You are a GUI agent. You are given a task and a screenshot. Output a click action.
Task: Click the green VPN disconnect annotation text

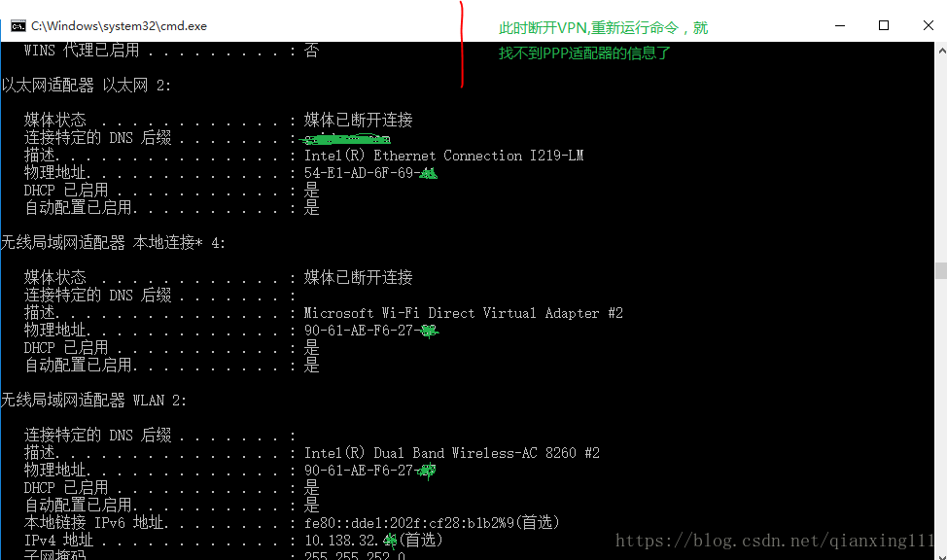(x=604, y=41)
